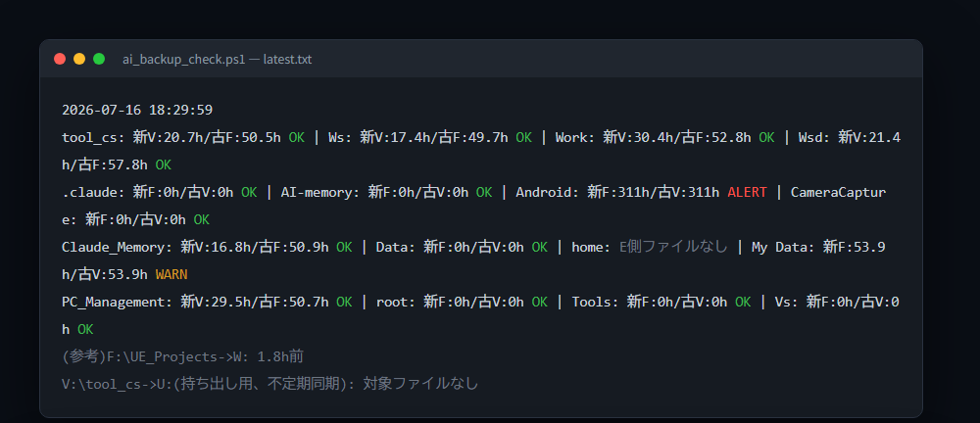Click the OK status after Work value

point(767,137)
